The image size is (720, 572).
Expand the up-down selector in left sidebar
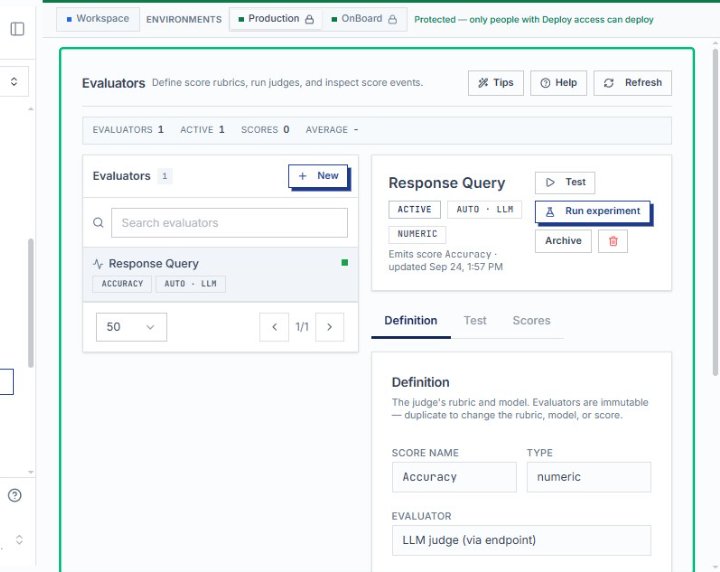click(14, 81)
